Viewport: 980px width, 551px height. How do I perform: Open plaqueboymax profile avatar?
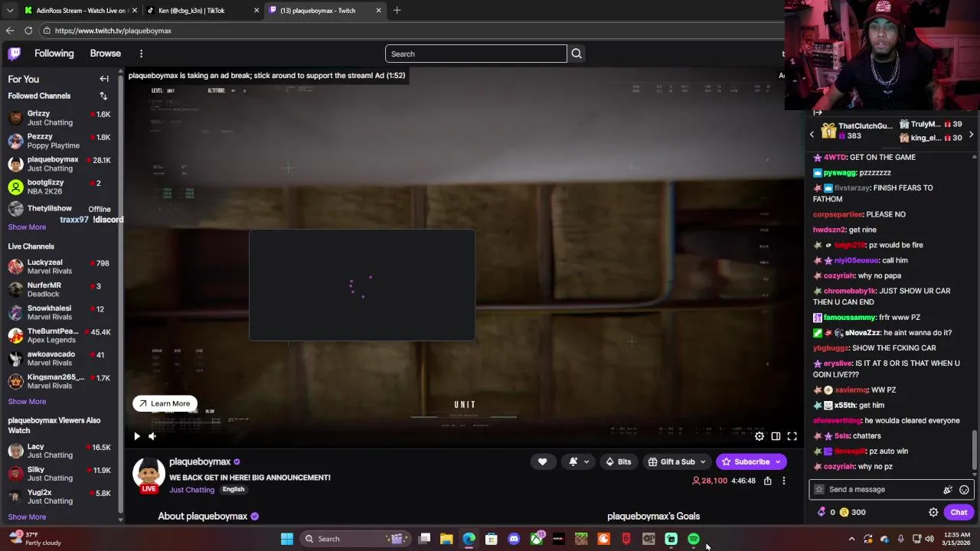(x=149, y=474)
